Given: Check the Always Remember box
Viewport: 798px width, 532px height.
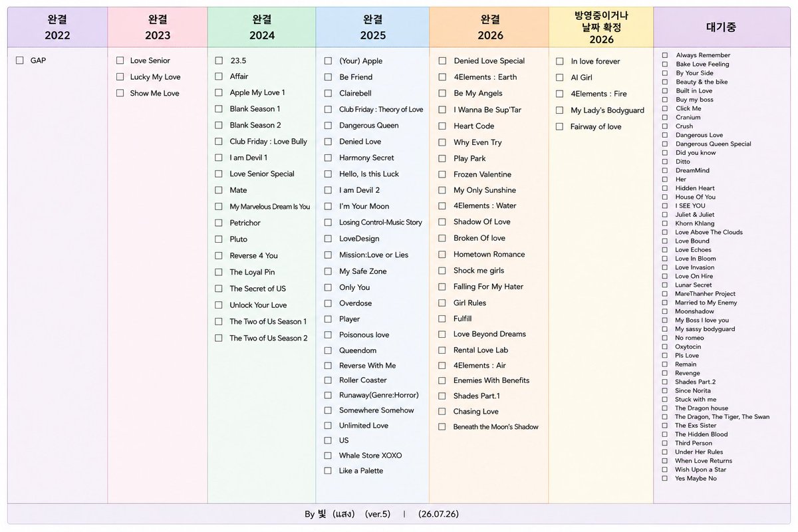Looking at the screenshot, I should (665, 55).
